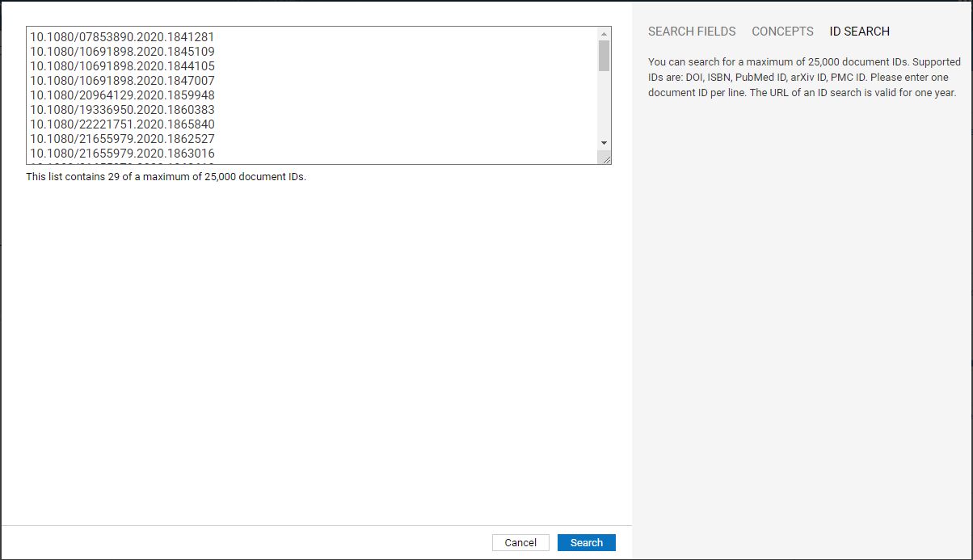Screen dimensions: 973x560
Task: Run the query with the Search button
Action: [586, 543]
